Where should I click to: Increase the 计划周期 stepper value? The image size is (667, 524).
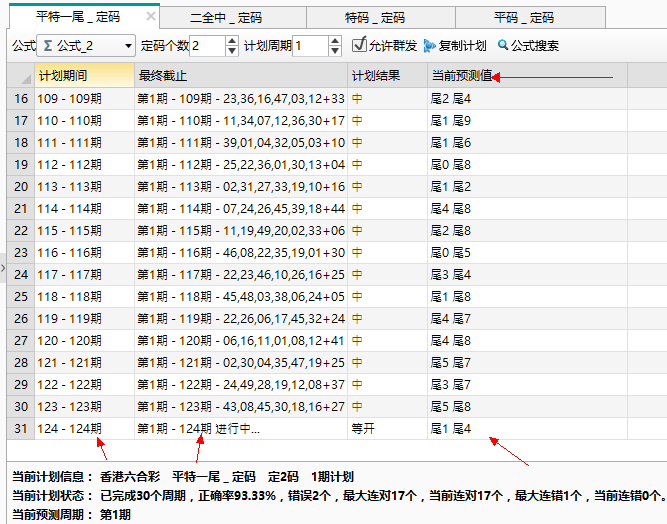click(x=335, y=41)
